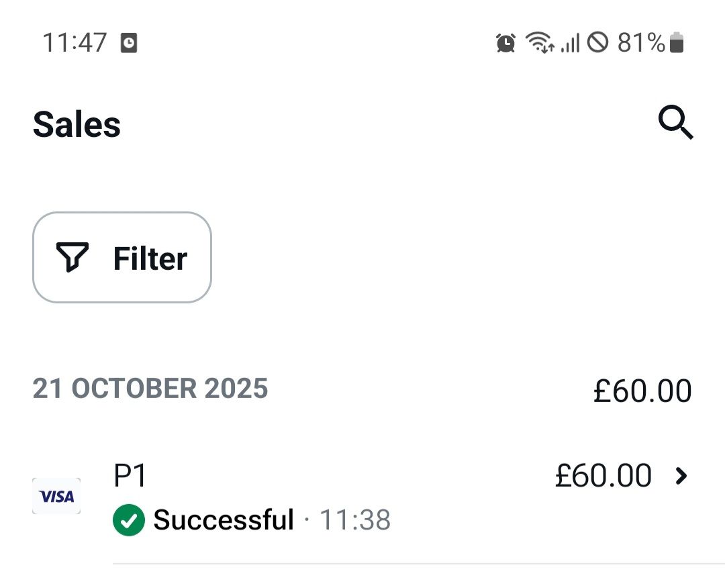Tap the 81% battery percentage text
The width and height of the screenshot is (725, 588).
click(641, 42)
